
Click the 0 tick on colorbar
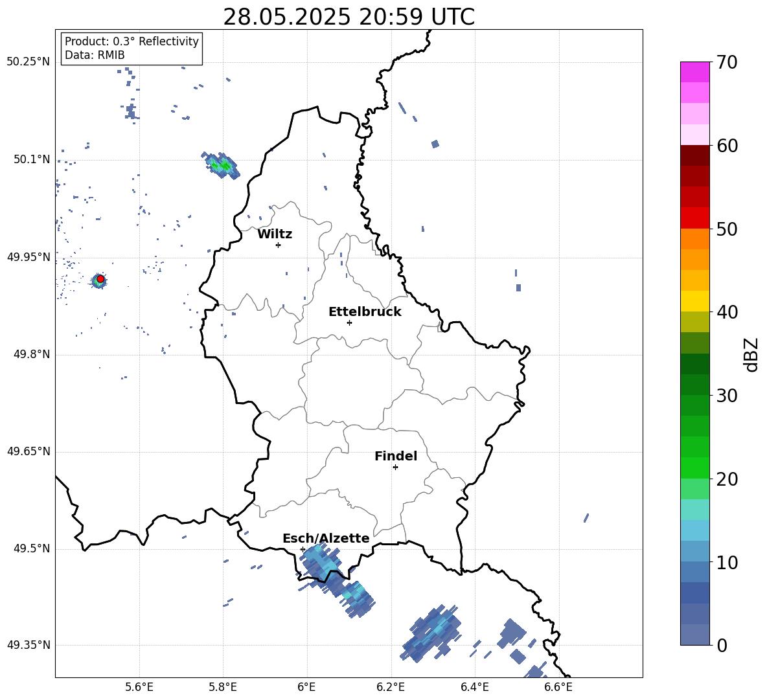722,645
